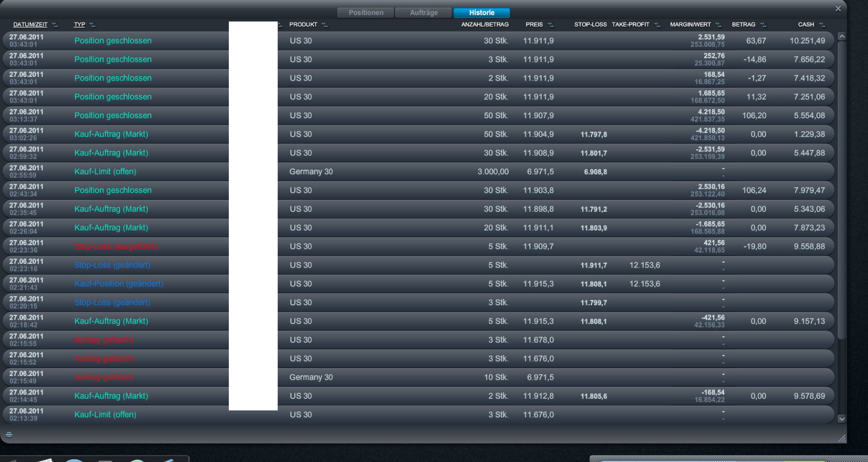Click the take-profit 12.153,6 in the 02:21:43 row
Screen dimensions: 868x462
pos(645,284)
